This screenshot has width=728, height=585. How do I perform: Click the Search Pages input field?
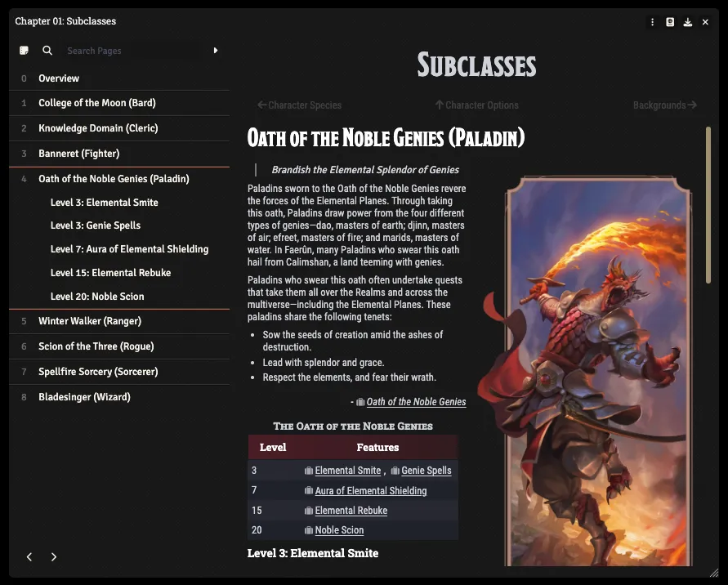[131, 51]
